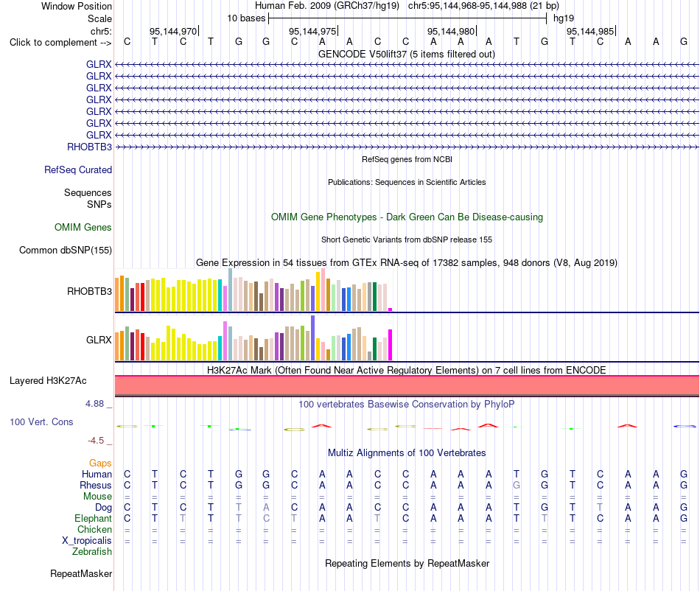Click the SNPs track label
The height and width of the screenshot is (591, 700).
[99, 204]
